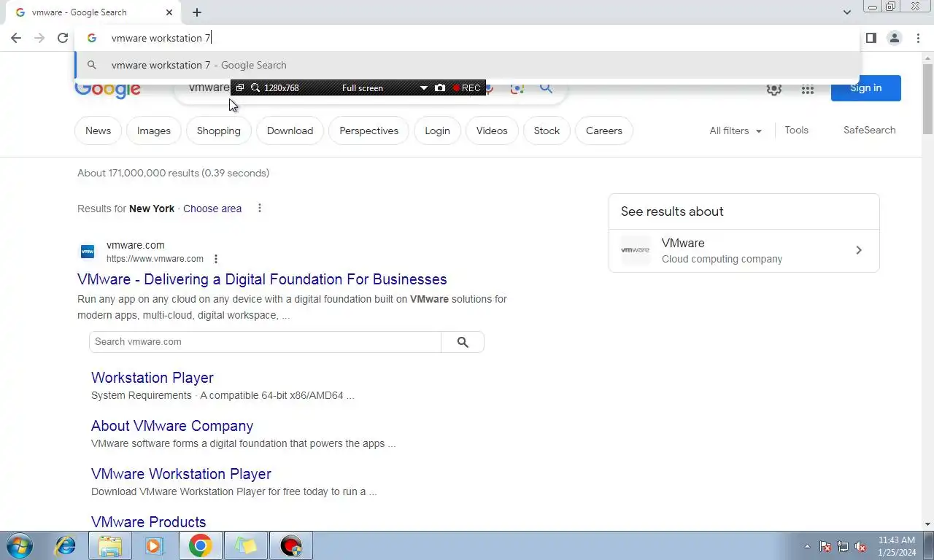The image size is (934, 560).
Task: Open the tab search chevron
Action: tap(847, 12)
